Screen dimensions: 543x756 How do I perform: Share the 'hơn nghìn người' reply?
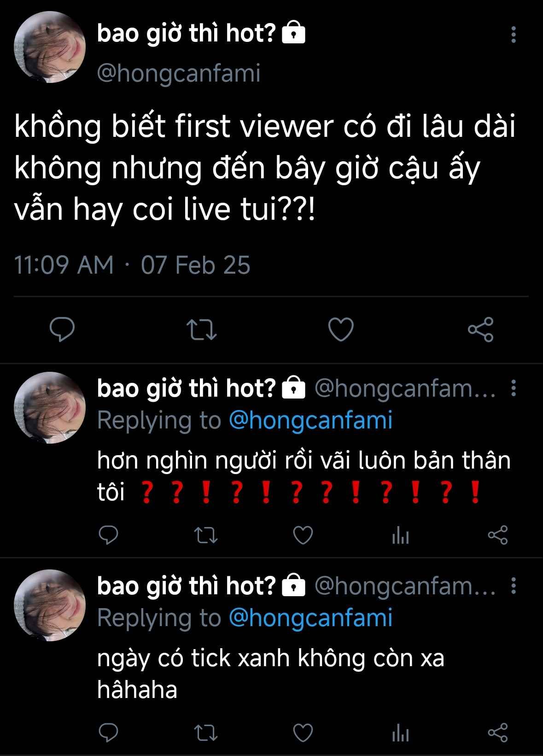pyautogui.click(x=497, y=535)
